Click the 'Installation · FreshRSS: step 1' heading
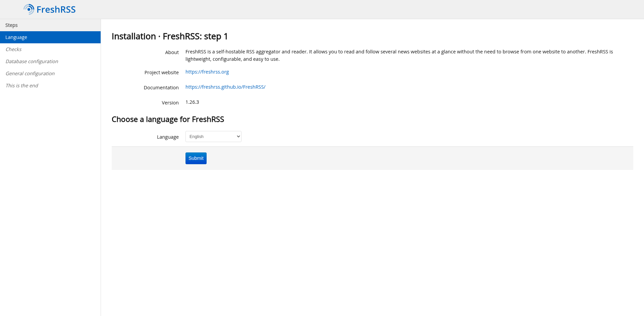This screenshot has height=316, width=644. click(x=170, y=36)
